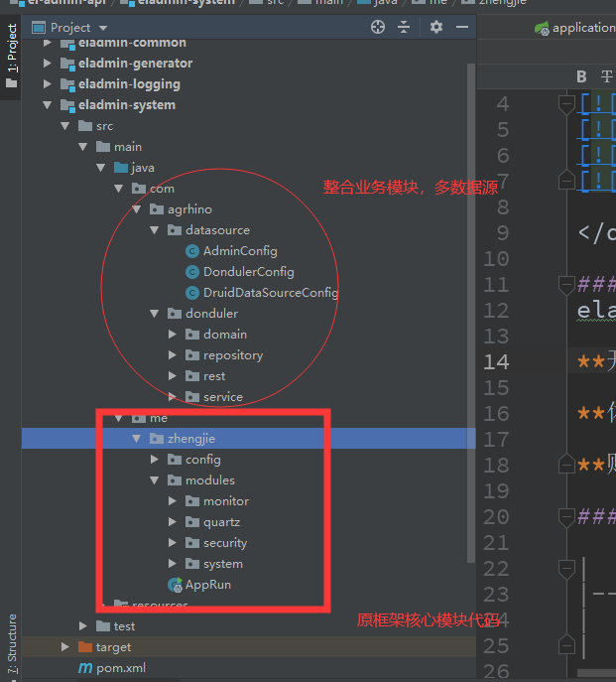Click the fold marker at editor line 20
The image size is (616, 682).
pos(566,517)
